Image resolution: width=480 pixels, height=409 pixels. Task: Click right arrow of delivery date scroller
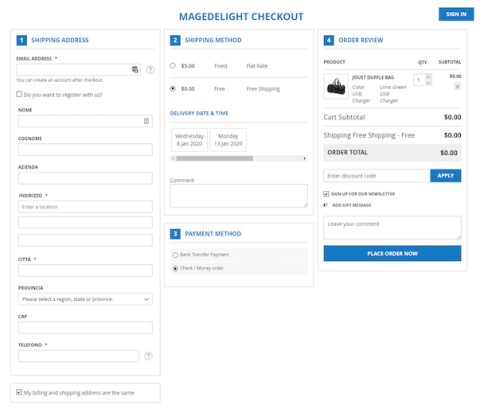[x=304, y=158]
